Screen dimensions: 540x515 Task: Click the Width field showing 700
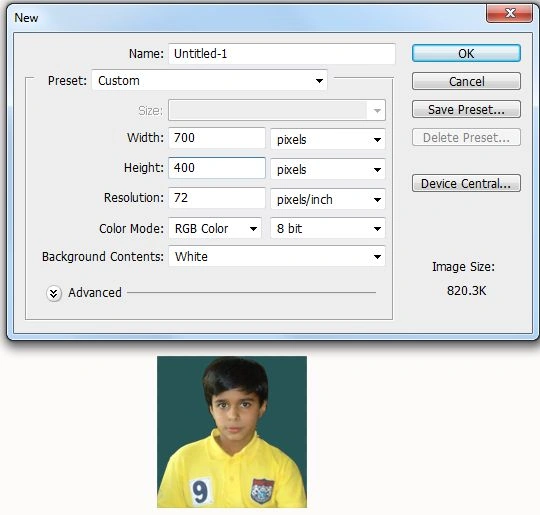tap(217, 138)
